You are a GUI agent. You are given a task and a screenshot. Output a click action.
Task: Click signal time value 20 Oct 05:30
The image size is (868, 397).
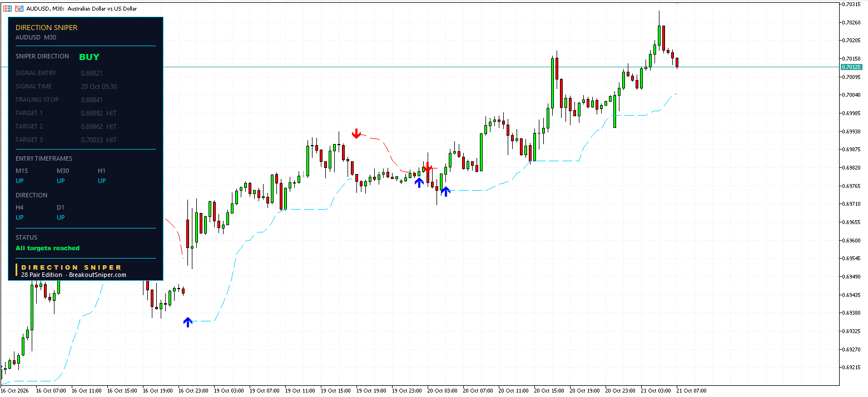coord(99,86)
